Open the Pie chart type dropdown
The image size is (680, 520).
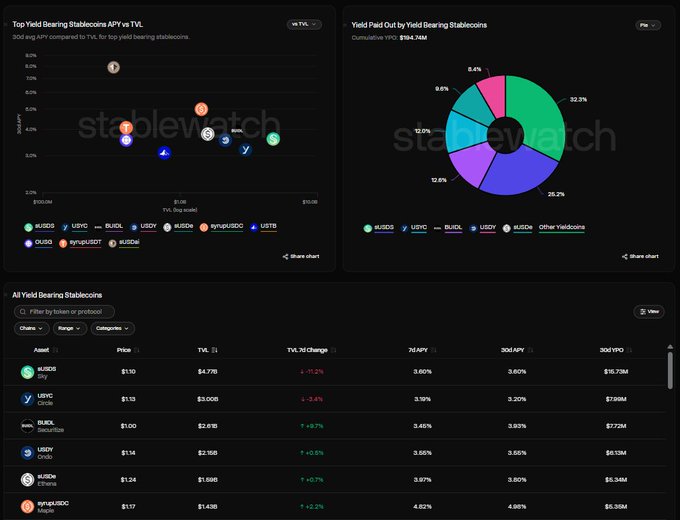point(648,25)
